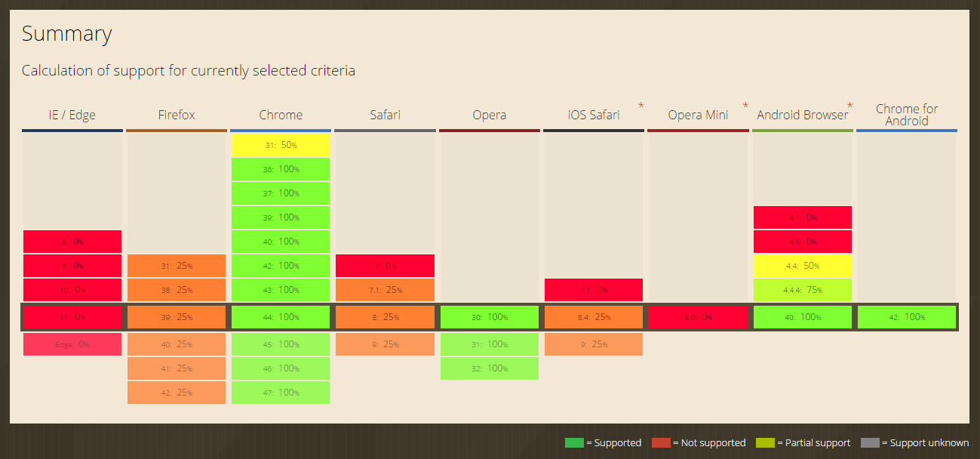Screen dimensions: 980x459
Task: Select the Chrome column header
Action: click(x=281, y=115)
